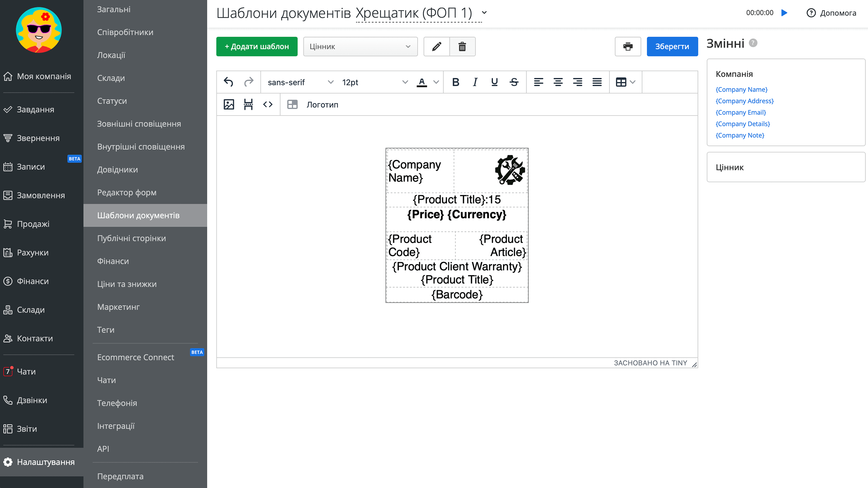The height and width of the screenshot is (488, 868).
Task: Click the insert image icon
Action: point(229,104)
